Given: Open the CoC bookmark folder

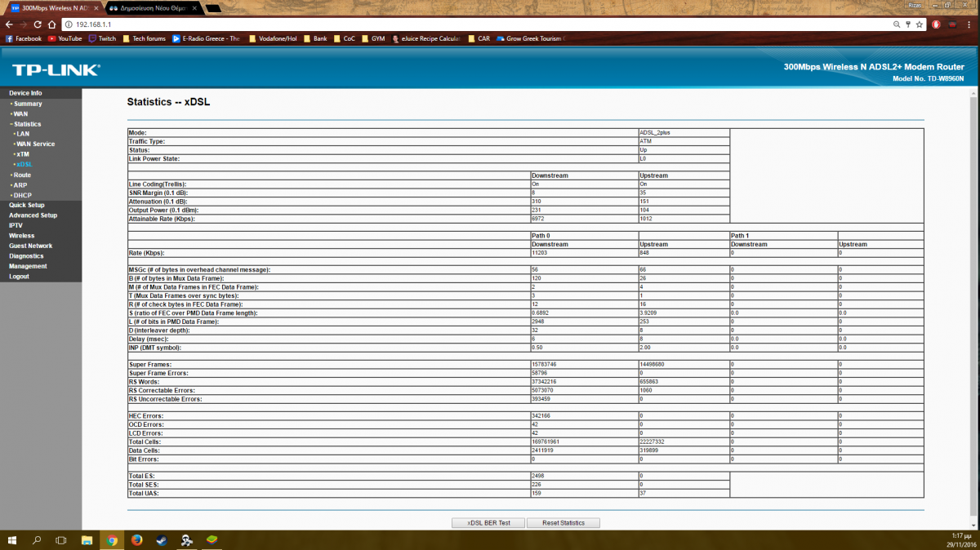Looking at the screenshot, I should point(344,38).
